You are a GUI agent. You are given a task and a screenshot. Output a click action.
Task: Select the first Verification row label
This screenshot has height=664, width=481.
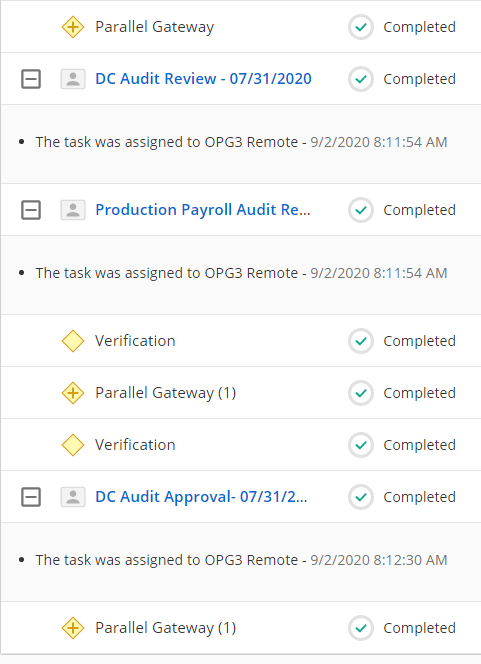click(135, 341)
